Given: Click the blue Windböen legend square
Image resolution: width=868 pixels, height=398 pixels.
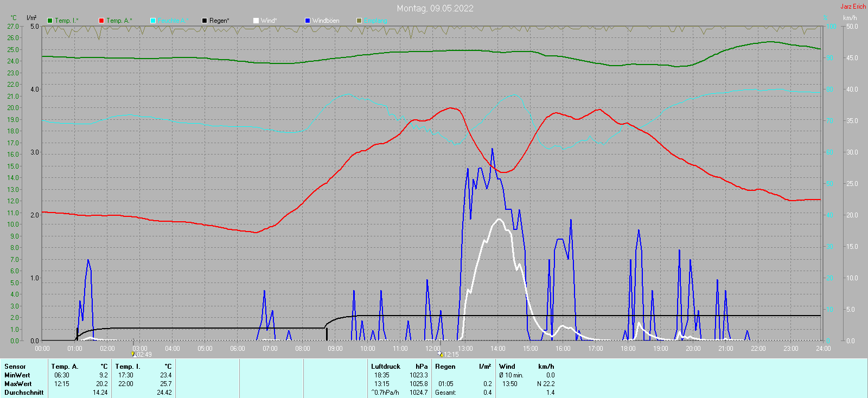Looking at the screenshot, I should point(308,21).
